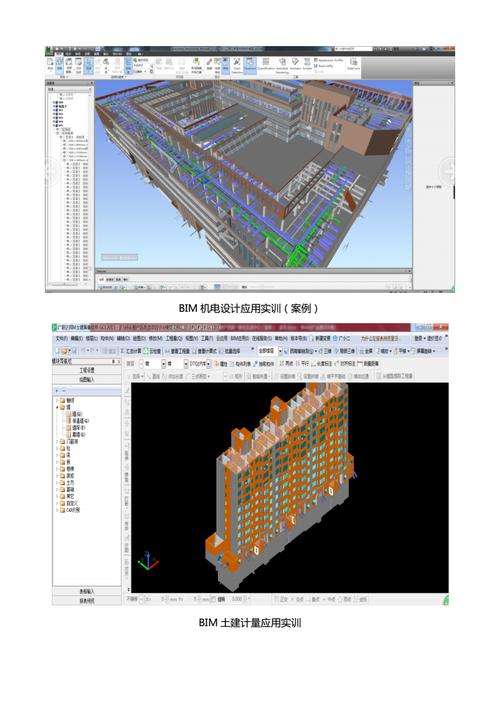Open the Animator tool in Navisworks
The height and width of the screenshot is (707, 500).
point(295,64)
